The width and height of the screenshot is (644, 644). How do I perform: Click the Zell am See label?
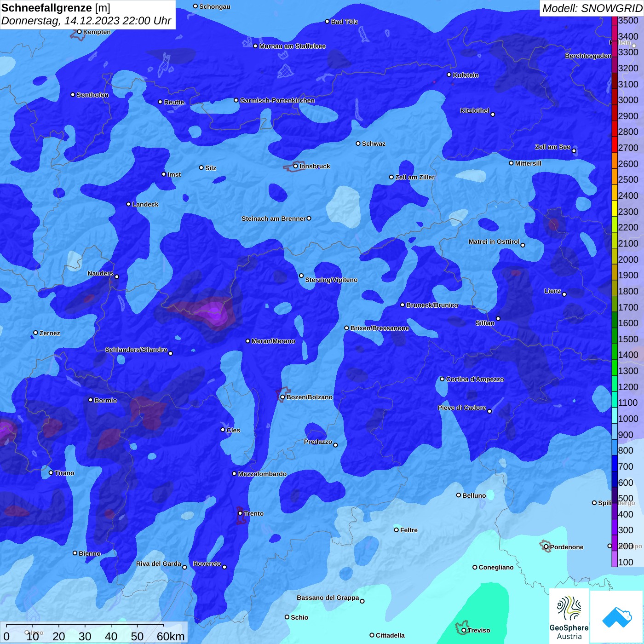552,147
